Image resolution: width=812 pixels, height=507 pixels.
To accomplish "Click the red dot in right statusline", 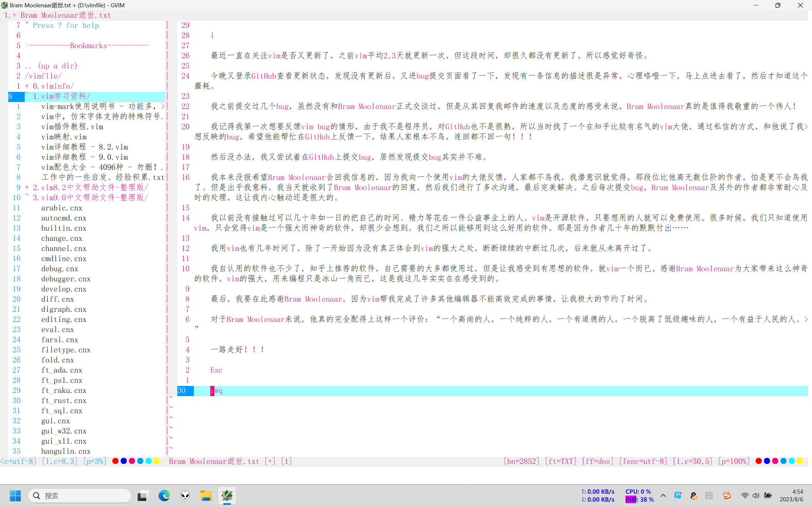I will click(758, 461).
